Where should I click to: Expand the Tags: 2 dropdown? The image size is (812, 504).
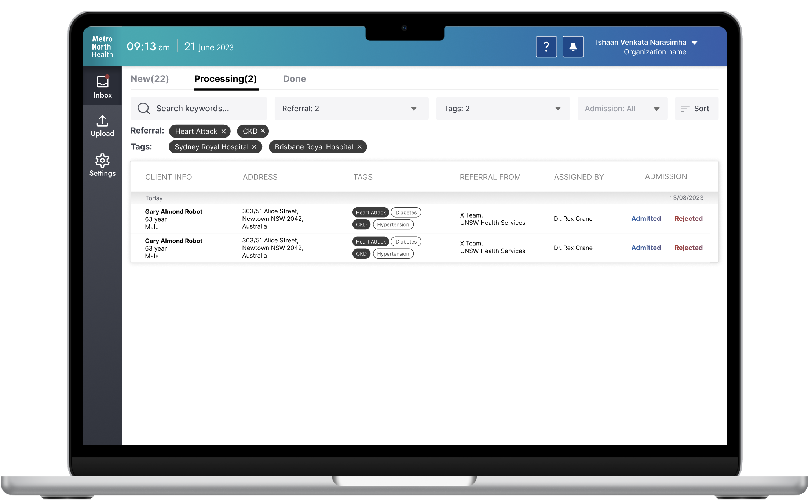(502, 109)
